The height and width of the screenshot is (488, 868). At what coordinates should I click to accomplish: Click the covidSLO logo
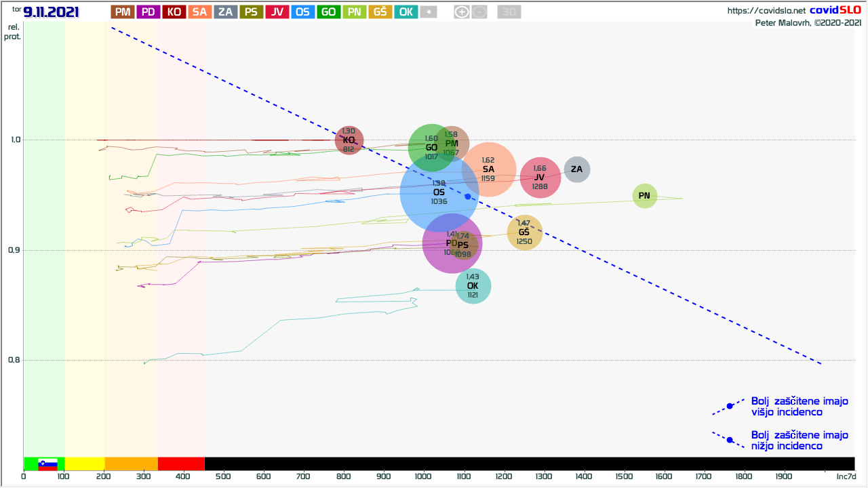(x=835, y=10)
